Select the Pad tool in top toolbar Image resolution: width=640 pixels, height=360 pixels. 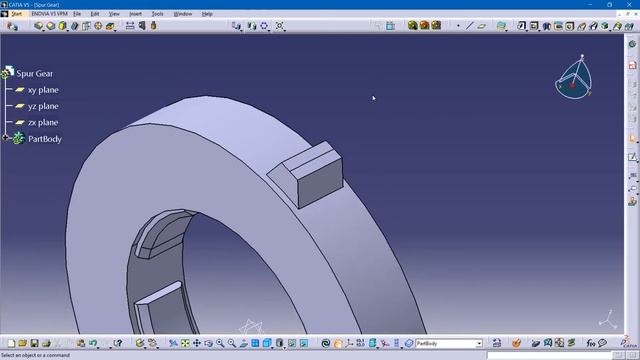pos(521,26)
